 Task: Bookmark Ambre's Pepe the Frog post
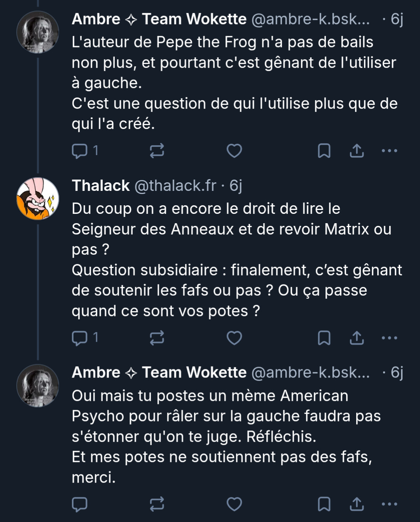(x=324, y=151)
